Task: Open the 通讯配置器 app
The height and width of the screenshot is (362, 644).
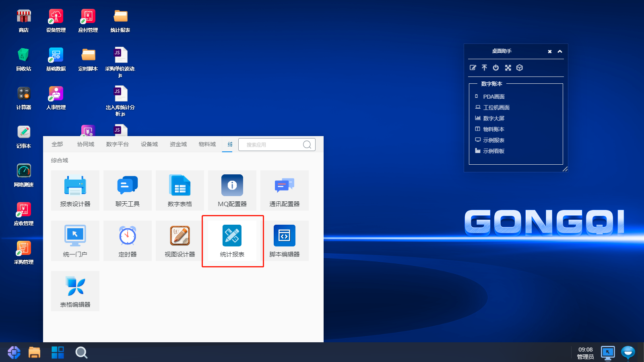Action: pos(285,190)
